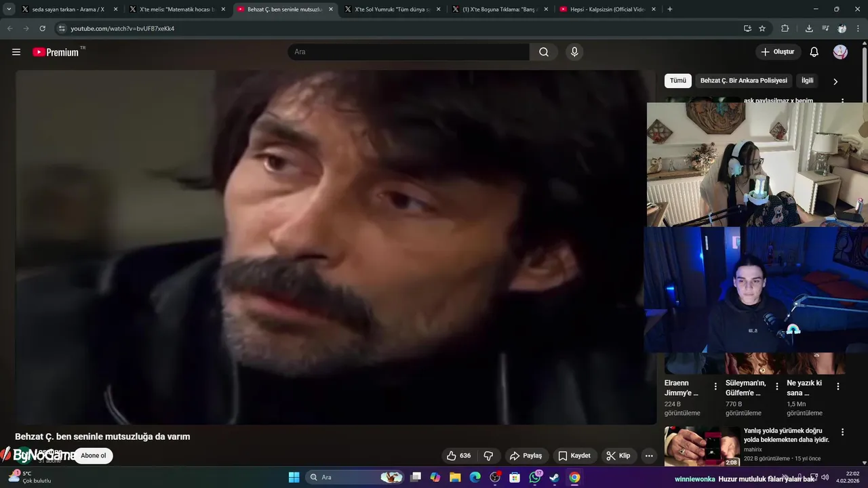This screenshot has height=488, width=868.
Task: Open Chrome profile avatar in toolbar
Action: (842, 28)
